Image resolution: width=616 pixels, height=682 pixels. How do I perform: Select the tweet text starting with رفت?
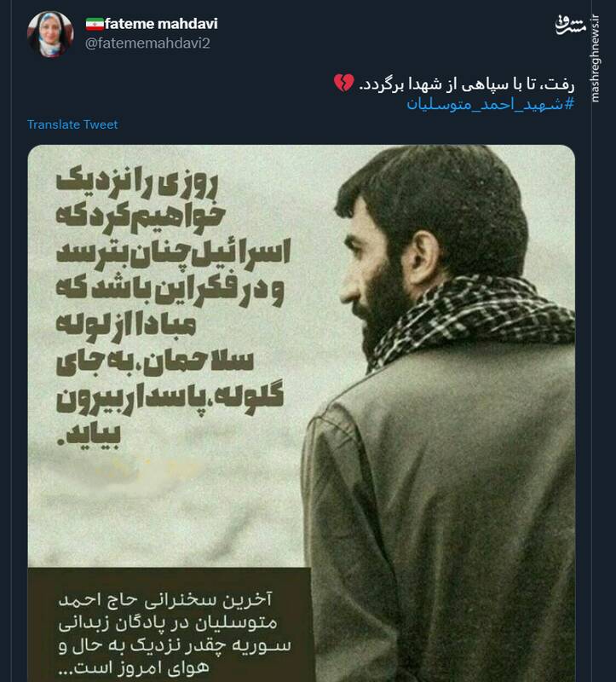[466, 84]
